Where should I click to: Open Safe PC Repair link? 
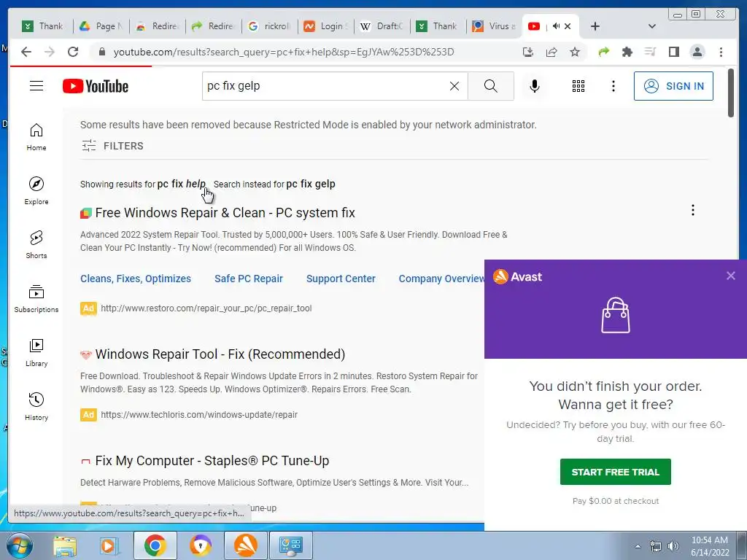point(248,279)
